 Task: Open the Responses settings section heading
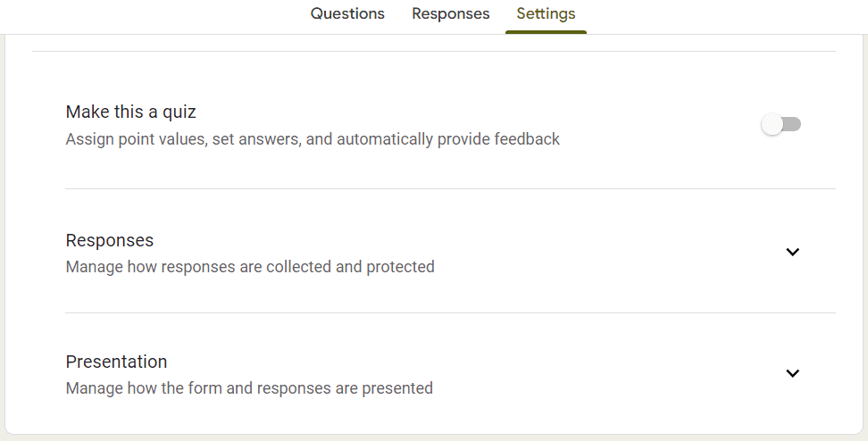110,240
